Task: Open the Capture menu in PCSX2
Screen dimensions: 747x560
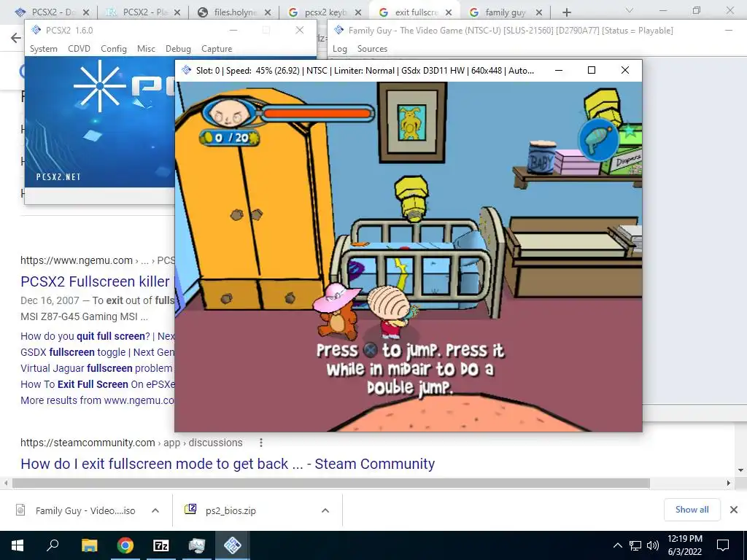Action: coord(217,49)
